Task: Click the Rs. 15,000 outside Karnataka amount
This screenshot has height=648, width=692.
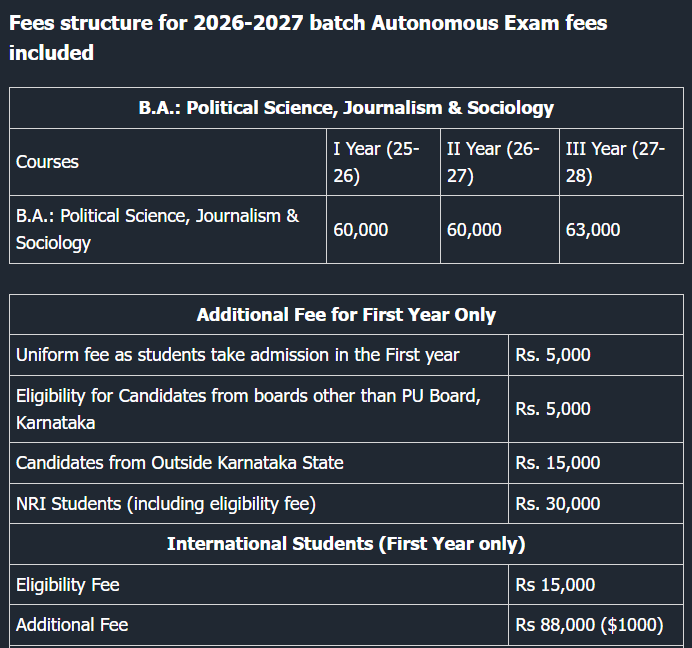Action: point(558,463)
